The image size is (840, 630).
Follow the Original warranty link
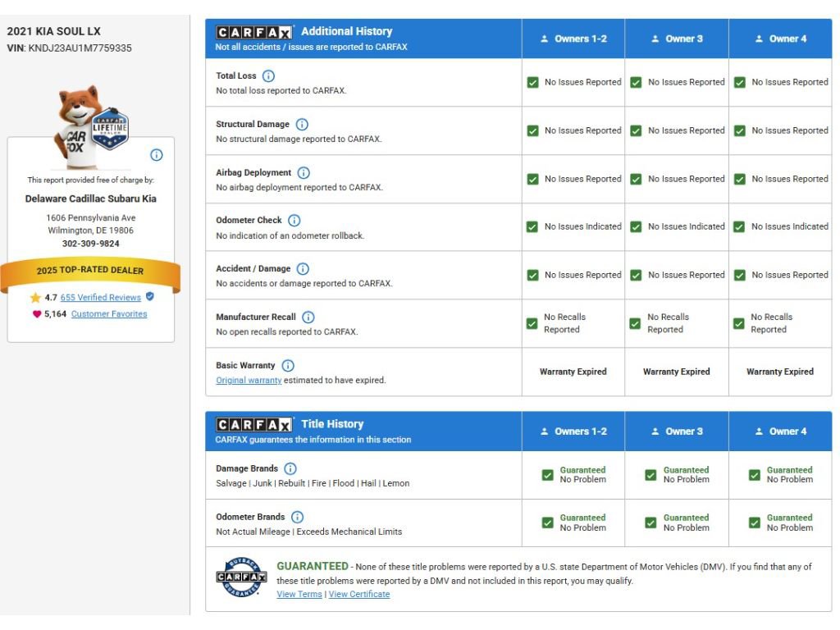click(x=249, y=381)
